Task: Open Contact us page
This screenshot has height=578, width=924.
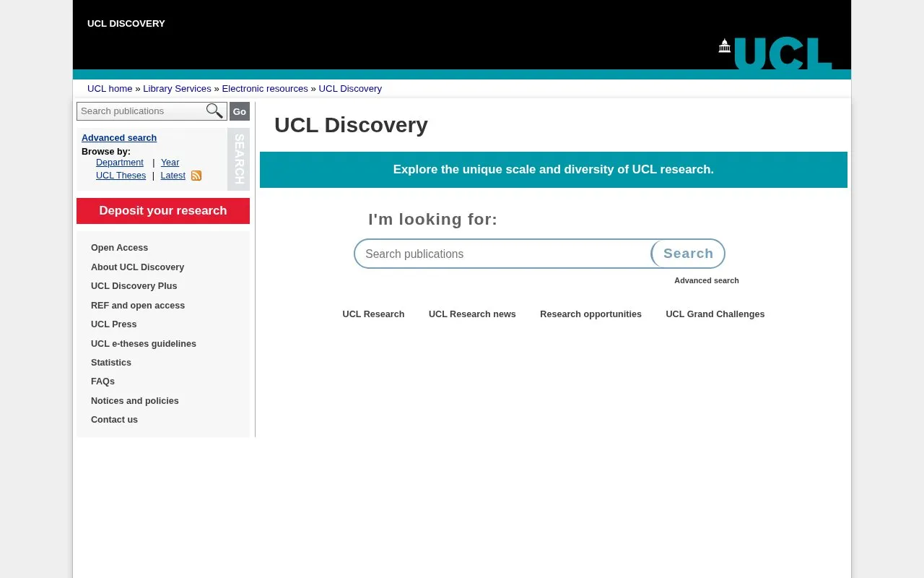Action: [x=114, y=420]
